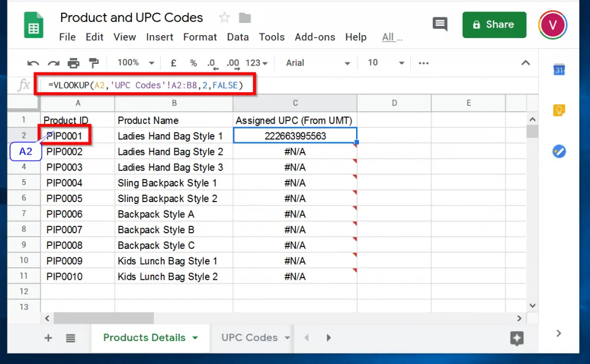Select #N/A cell in PIP0002 row
This screenshot has width=590, height=364.
click(x=296, y=151)
